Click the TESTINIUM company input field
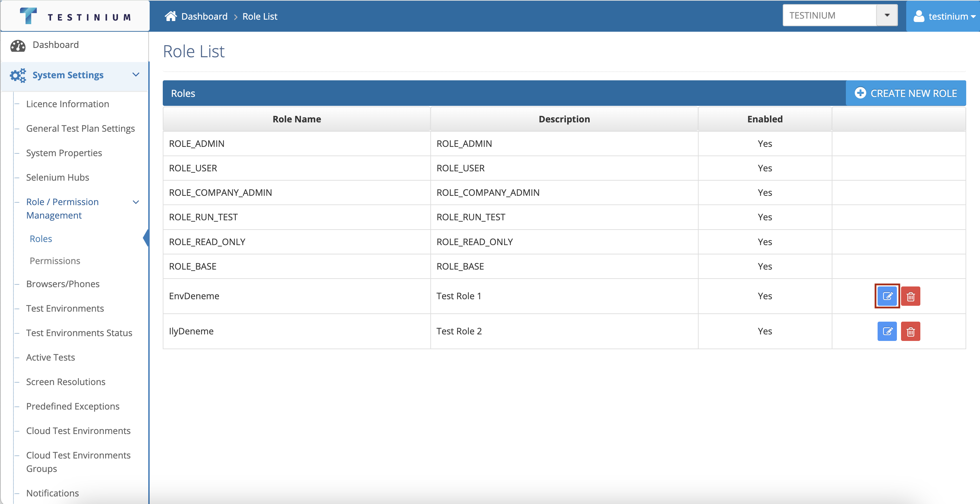The height and width of the screenshot is (504, 980). click(829, 16)
